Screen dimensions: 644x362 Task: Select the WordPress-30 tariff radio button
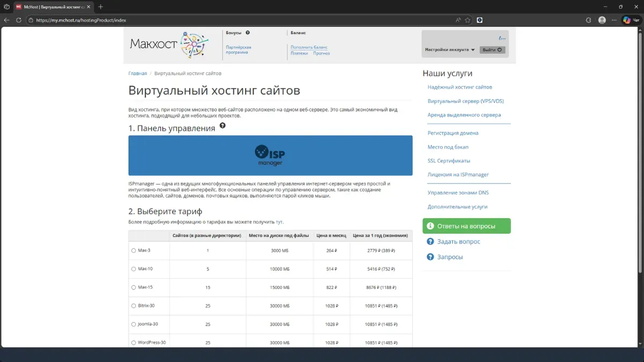pos(133,342)
